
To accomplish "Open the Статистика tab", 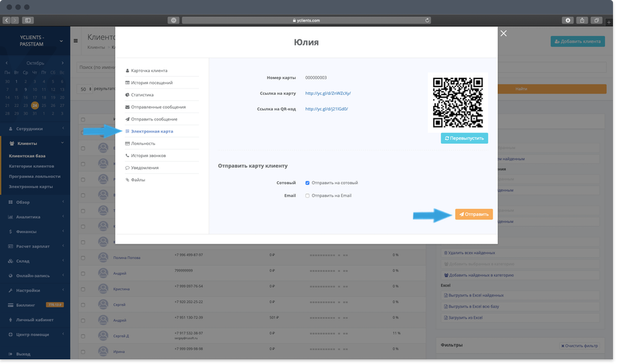I will [139, 95].
